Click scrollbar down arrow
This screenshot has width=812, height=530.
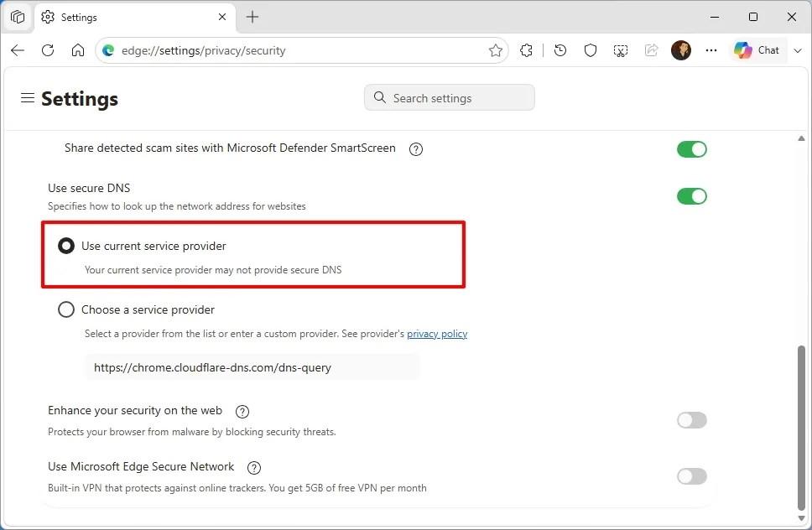[x=801, y=518]
